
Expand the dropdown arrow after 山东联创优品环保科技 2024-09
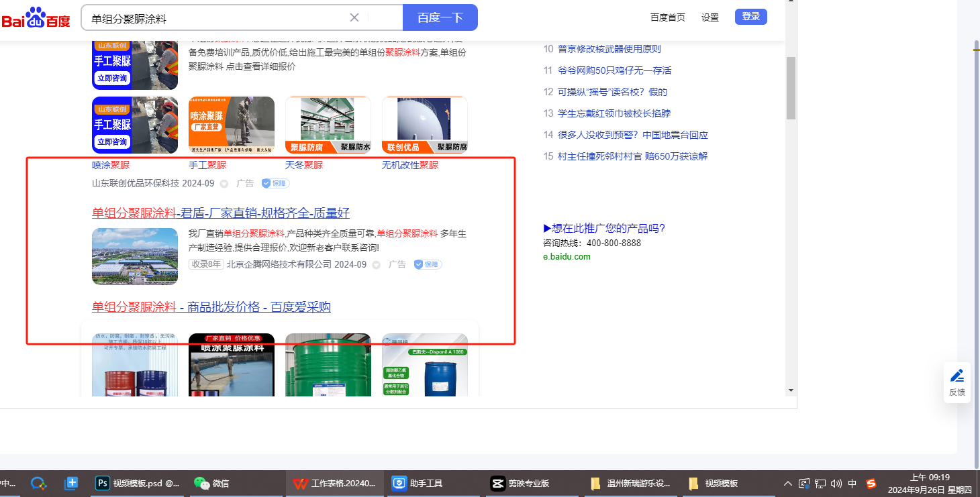click(x=224, y=184)
